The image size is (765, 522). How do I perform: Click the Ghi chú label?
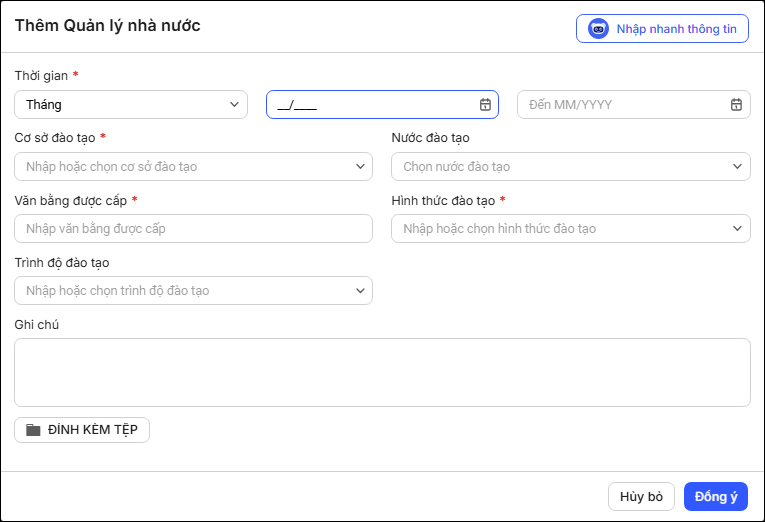click(x=37, y=324)
